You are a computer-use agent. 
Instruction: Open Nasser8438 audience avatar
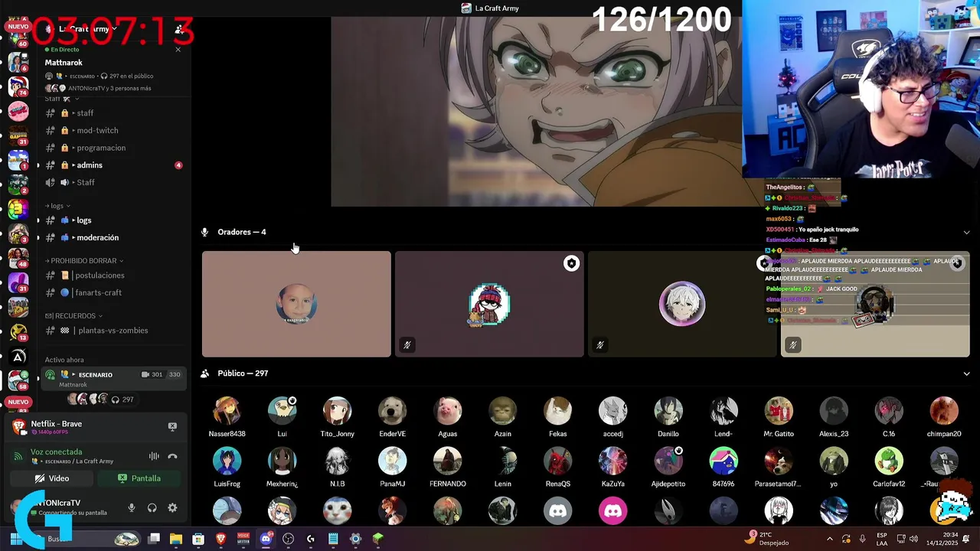227,411
